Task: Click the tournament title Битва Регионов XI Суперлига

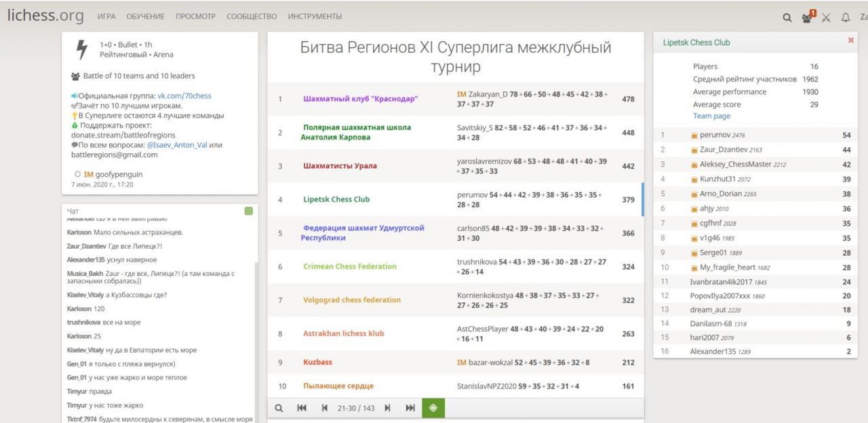Action: 455,58
